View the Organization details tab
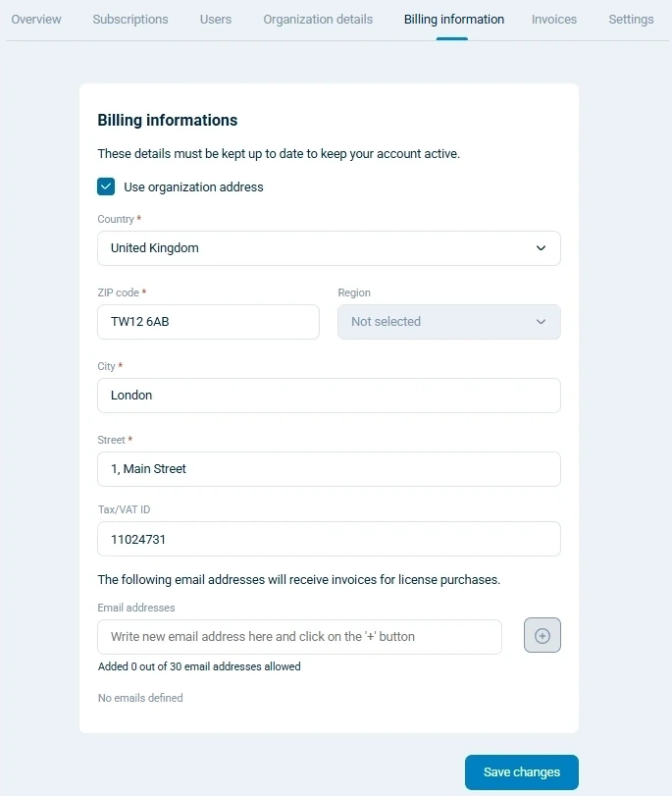Image resolution: width=672 pixels, height=796 pixels. click(317, 19)
